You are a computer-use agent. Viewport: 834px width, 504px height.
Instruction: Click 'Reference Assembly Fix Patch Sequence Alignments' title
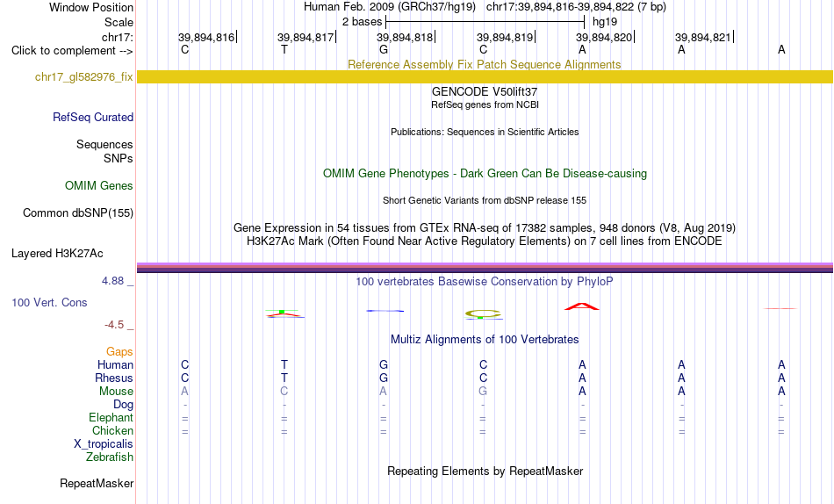coord(485,64)
